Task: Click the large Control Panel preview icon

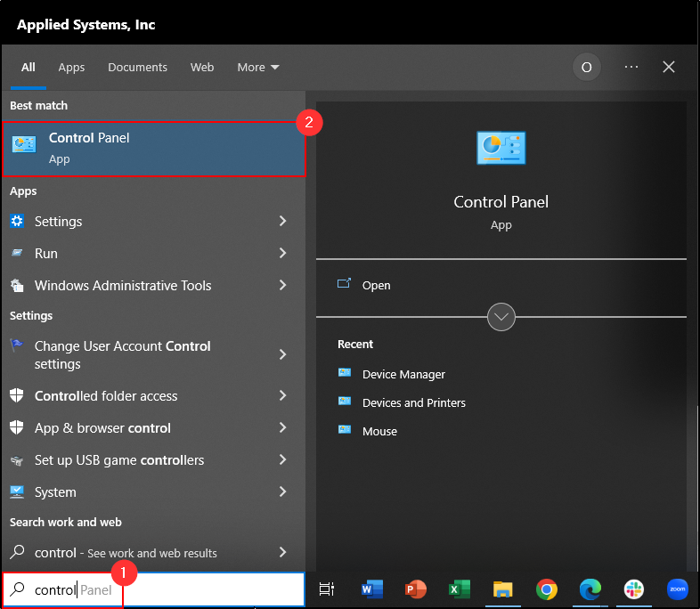Action: [x=501, y=148]
